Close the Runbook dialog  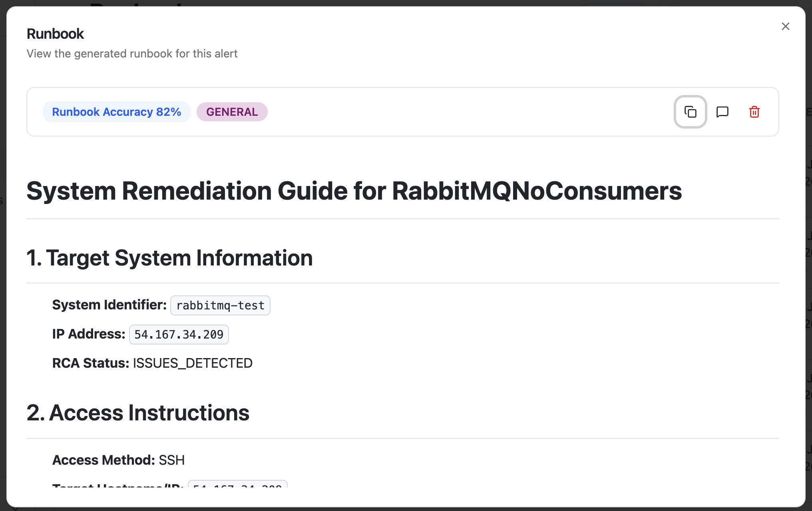click(x=785, y=26)
